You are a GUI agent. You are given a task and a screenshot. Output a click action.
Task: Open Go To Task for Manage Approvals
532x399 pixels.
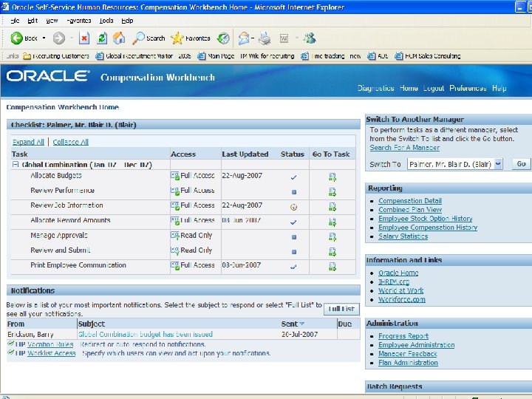[332, 237]
